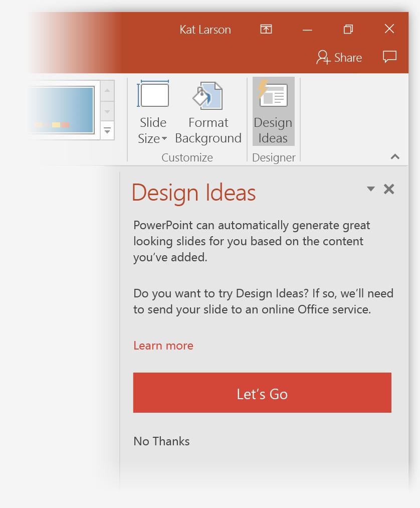Open the Design Ideas pane options arrow

tap(371, 189)
